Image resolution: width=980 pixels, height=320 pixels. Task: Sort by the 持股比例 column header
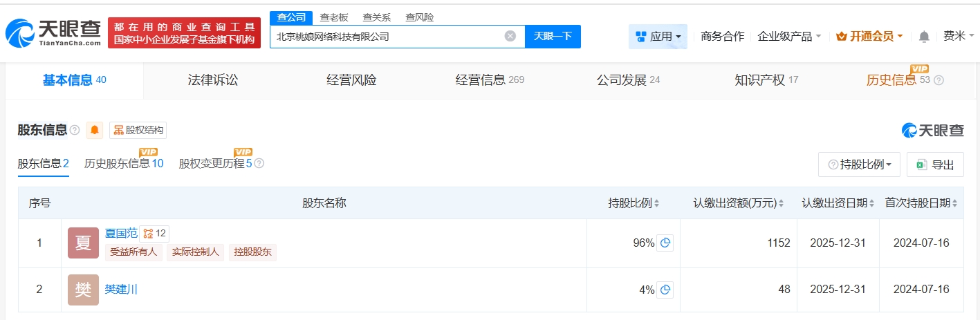[x=634, y=203]
